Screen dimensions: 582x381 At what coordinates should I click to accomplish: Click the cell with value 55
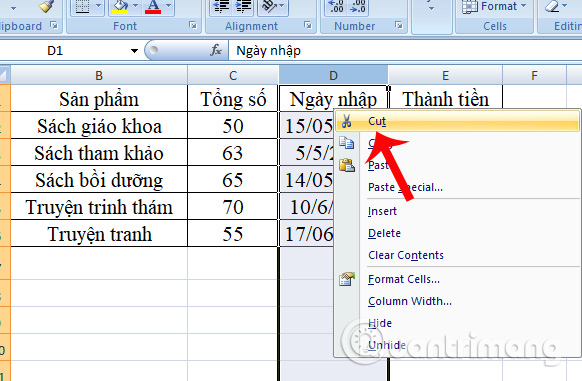[x=233, y=234]
